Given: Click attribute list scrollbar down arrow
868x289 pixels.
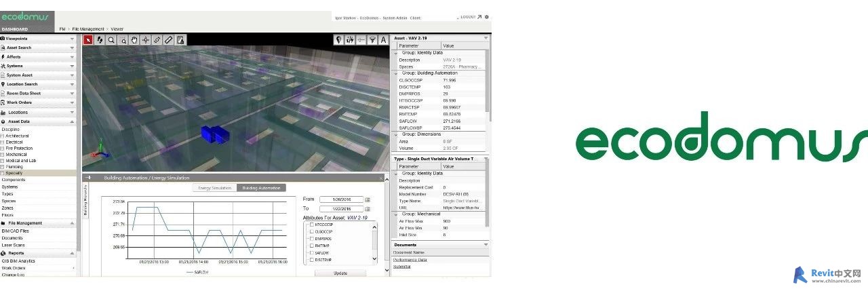Looking at the screenshot, I should tap(375, 258).
